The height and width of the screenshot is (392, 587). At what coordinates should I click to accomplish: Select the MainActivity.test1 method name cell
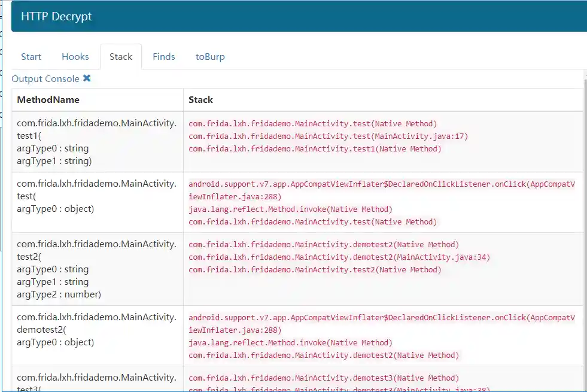tap(96, 142)
